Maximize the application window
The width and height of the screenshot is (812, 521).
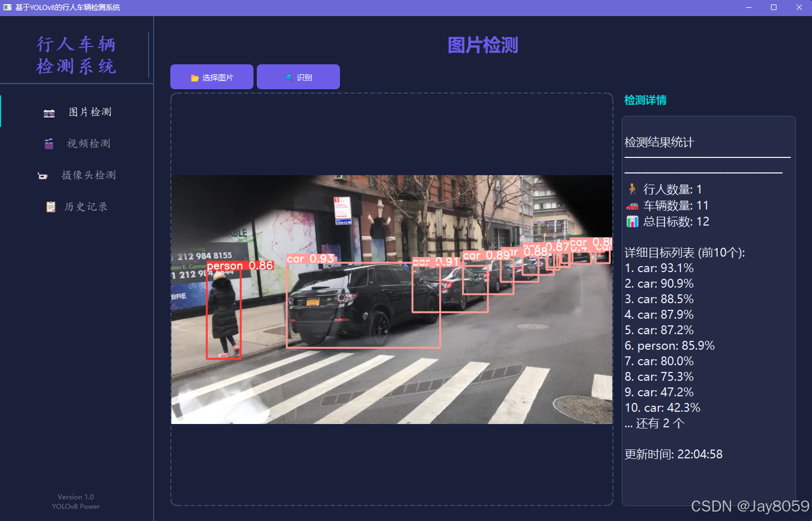click(774, 8)
